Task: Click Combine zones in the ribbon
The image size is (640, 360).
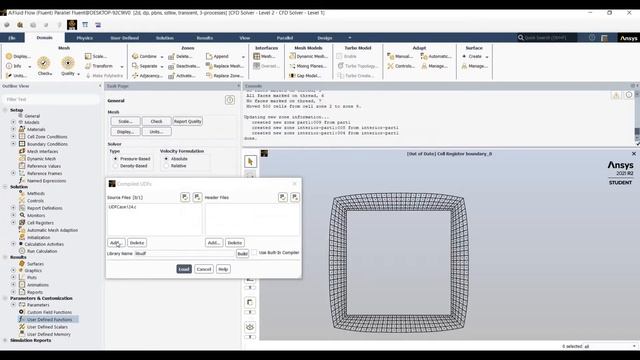Action: [x=144, y=56]
